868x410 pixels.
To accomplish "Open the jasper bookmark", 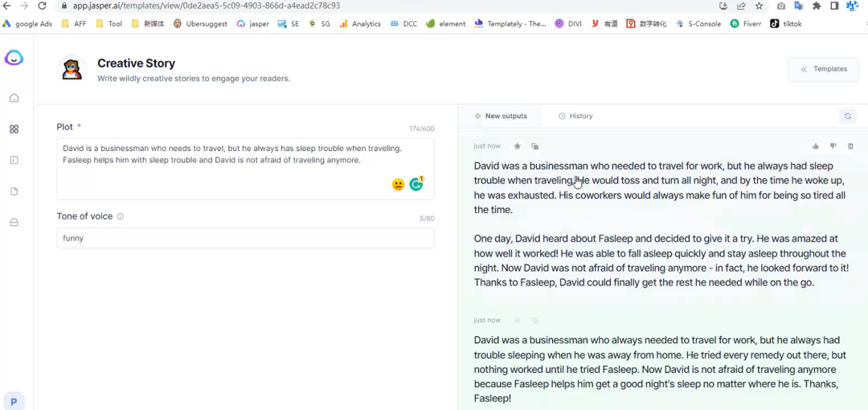I will 252,24.
